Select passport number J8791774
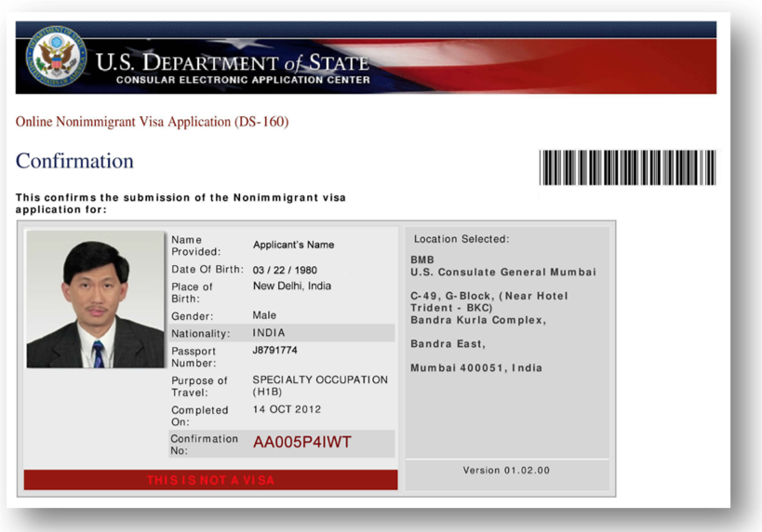This screenshot has width=762, height=532. tap(274, 351)
